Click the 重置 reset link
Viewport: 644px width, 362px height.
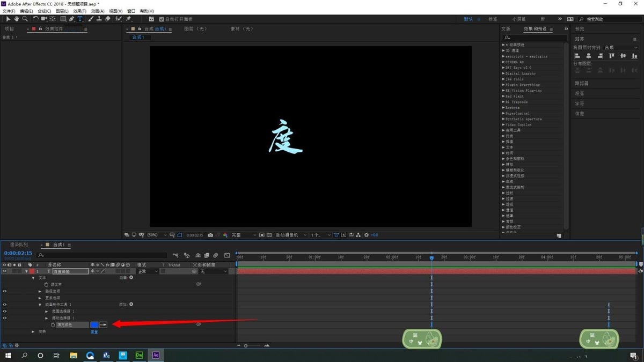pos(94,332)
